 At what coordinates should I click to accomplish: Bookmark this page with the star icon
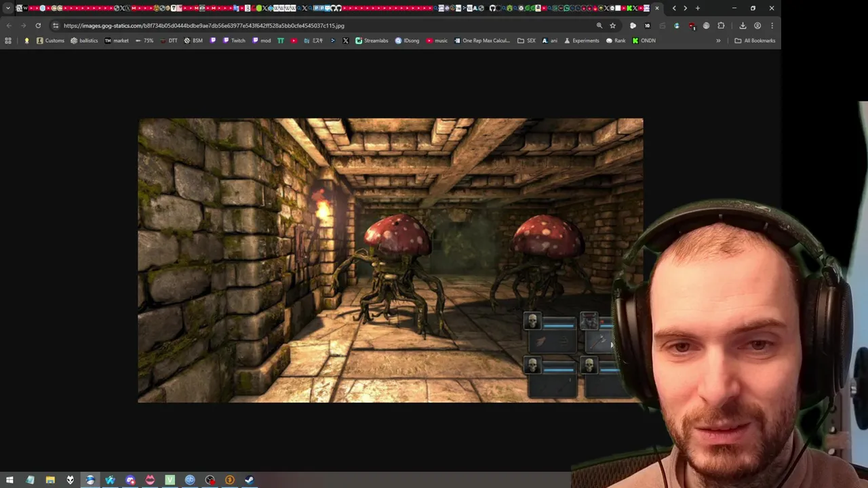[x=612, y=26]
